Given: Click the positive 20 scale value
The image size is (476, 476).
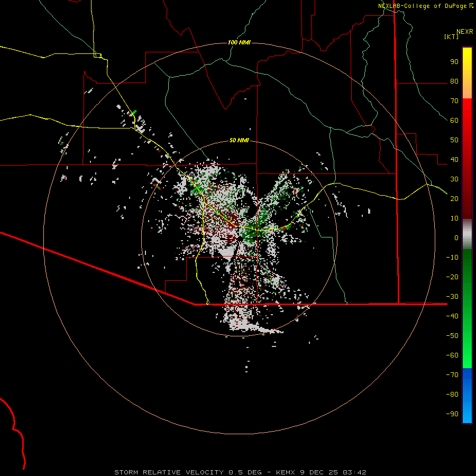Looking at the screenshot, I should (454, 199).
